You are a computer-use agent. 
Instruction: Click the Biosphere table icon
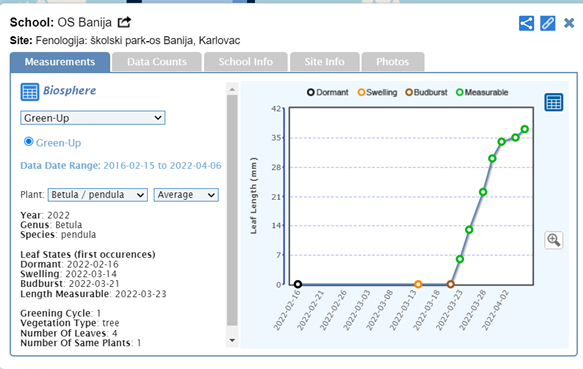(30, 92)
